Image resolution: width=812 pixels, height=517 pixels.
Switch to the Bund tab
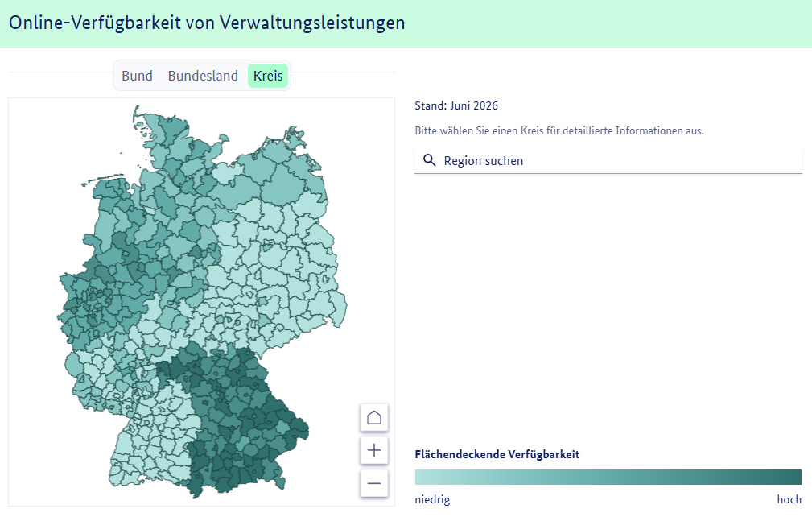click(138, 76)
